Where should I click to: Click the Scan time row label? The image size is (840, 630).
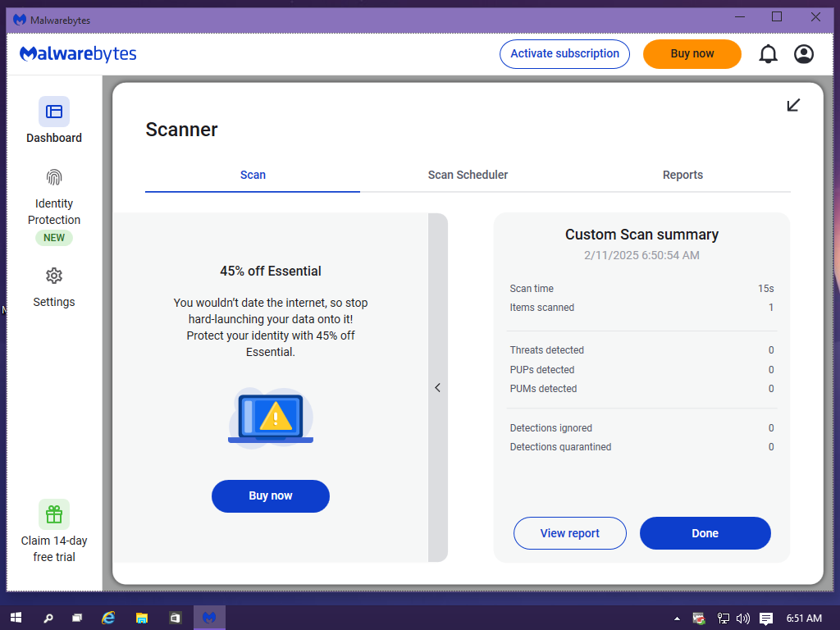tap(532, 289)
